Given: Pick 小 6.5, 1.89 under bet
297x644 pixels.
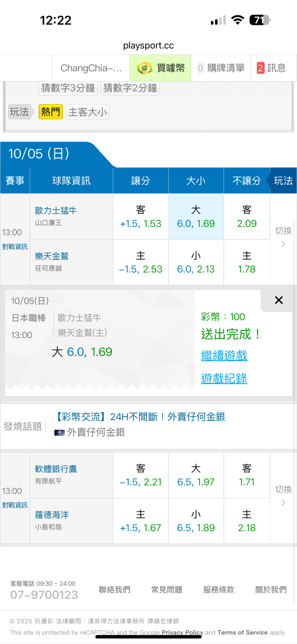Looking at the screenshot, I should pos(196,521).
